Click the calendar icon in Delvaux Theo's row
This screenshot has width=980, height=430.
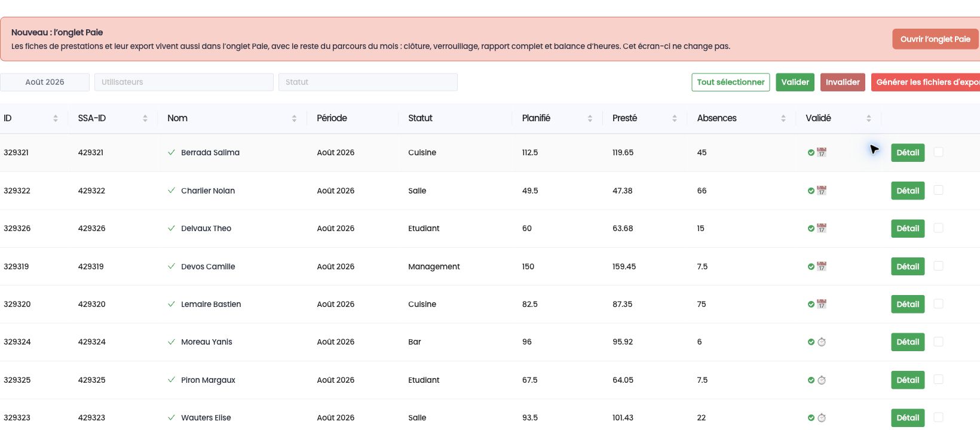(822, 228)
